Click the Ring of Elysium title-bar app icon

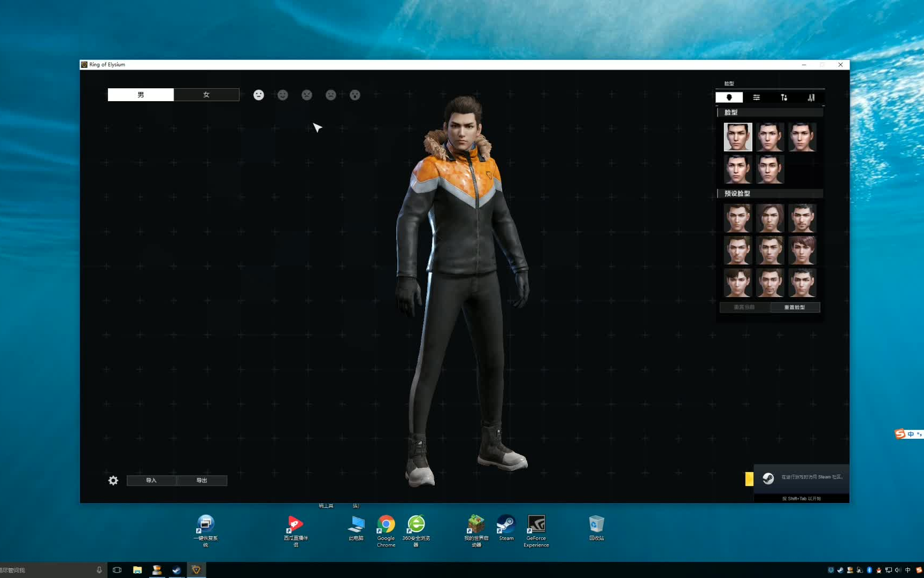[84, 65]
